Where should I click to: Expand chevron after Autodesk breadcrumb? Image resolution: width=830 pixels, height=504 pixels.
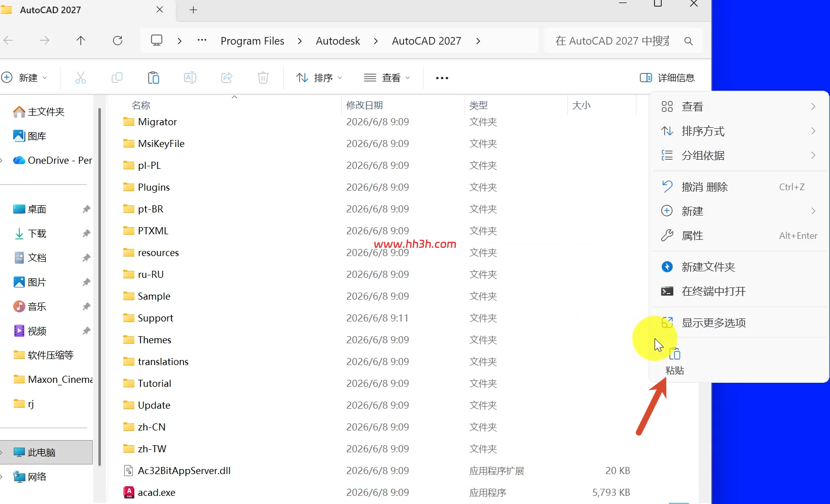(x=376, y=41)
